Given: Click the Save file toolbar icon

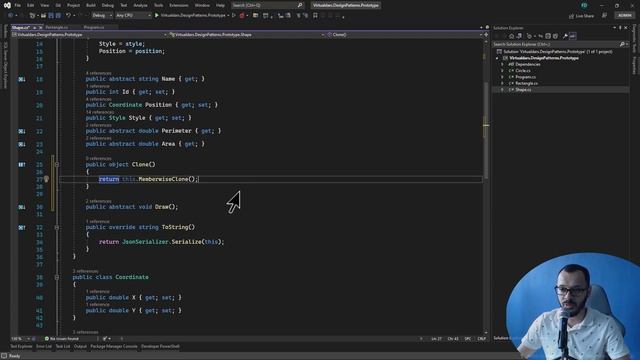Looking at the screenshot, I should [x=51, y=16].
